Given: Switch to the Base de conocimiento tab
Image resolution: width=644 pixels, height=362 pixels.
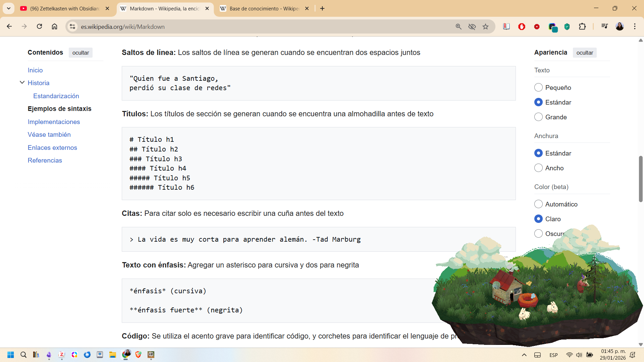Looking at the screenshot, I should click(262, 8).
